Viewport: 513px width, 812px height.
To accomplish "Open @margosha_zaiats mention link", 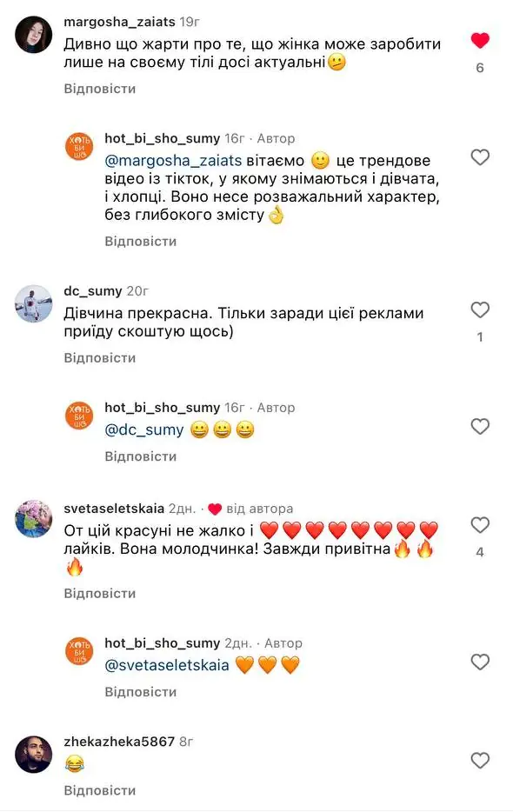I will 173,161.
